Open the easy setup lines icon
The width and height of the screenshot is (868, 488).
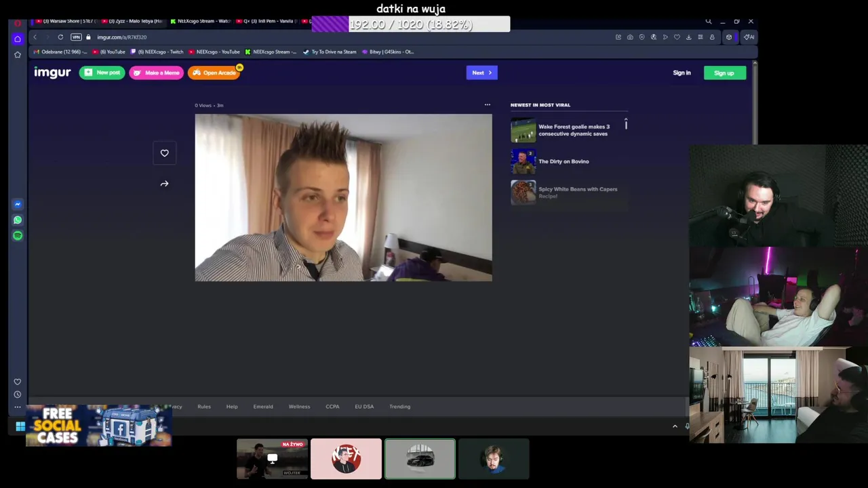pos(701,37)
